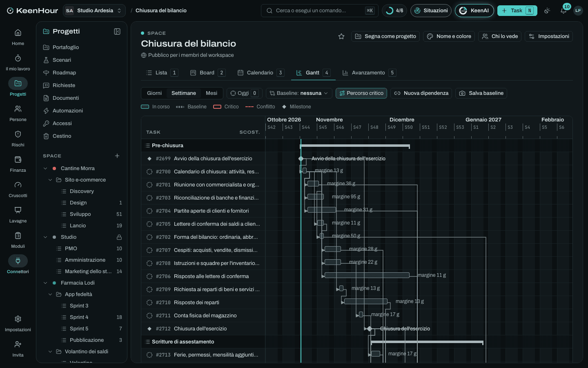The height and width of the screenshot is (368, 588).
Task: Switch timescale to Giorni
Action: 154,93
